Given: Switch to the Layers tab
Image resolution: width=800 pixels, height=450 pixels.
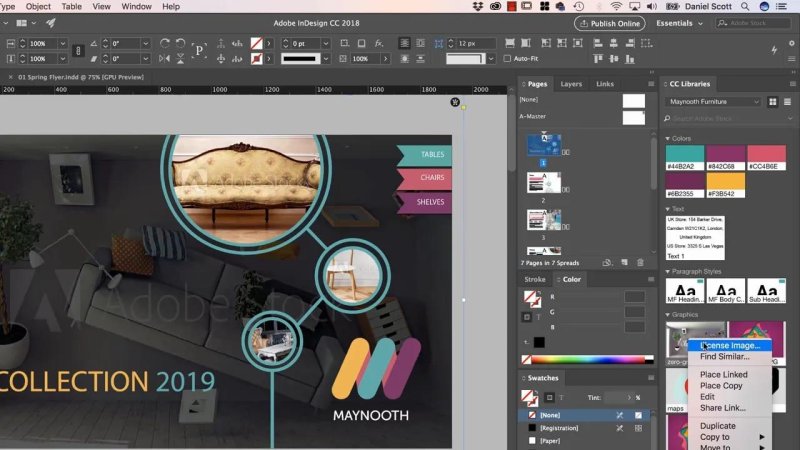Looking at the screenshot, I should pyautogui.click(x=571, y=84).
